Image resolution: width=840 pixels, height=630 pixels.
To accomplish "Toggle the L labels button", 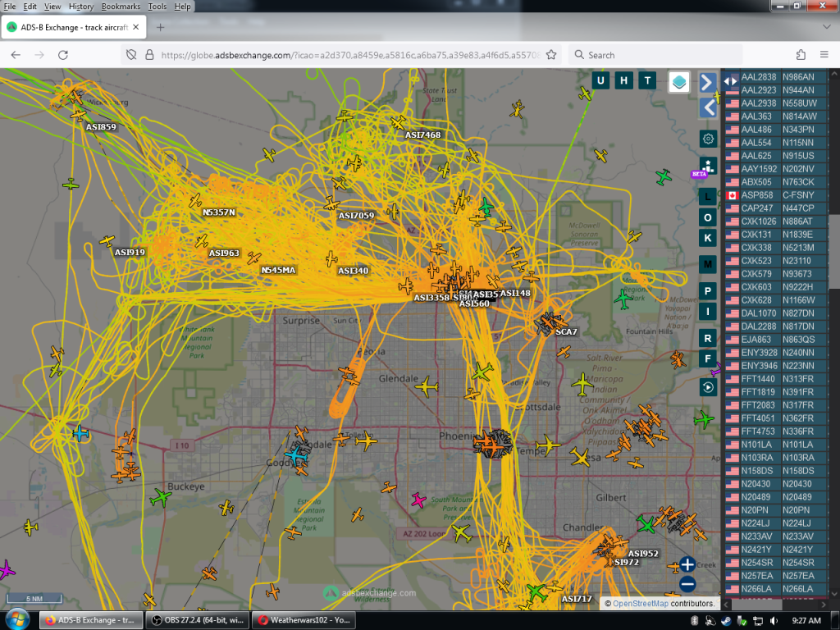I will coord(708,197).
